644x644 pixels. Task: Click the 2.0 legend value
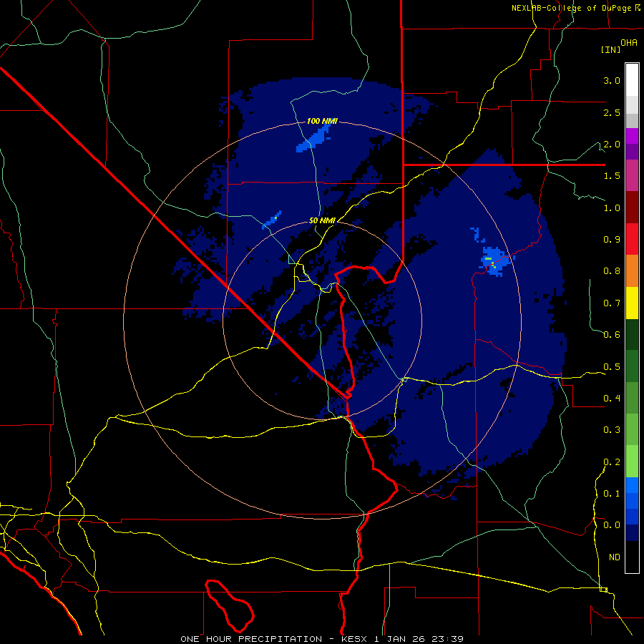(x=612, y=144)
